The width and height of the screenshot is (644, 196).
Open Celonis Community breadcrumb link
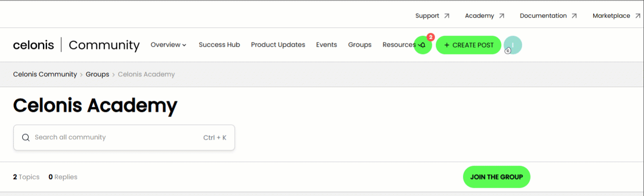pyautogui.click(x=45, y=74)
